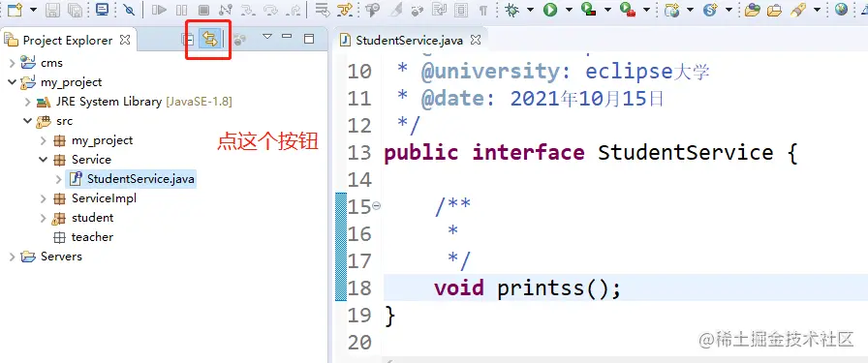Click the New Servlet S icon
The height and width of the screenshot is (363, 868).
(710, 10)
